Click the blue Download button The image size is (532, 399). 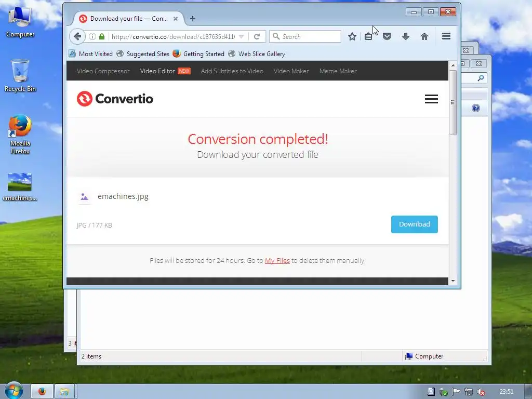414,224
